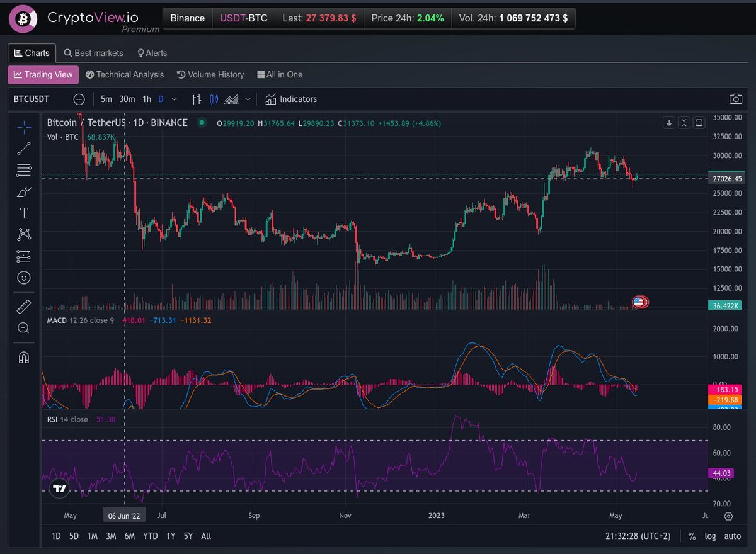Set date range to 5Y
The width and height of the screenshot is (756, 554).
[x=188, y=536]
